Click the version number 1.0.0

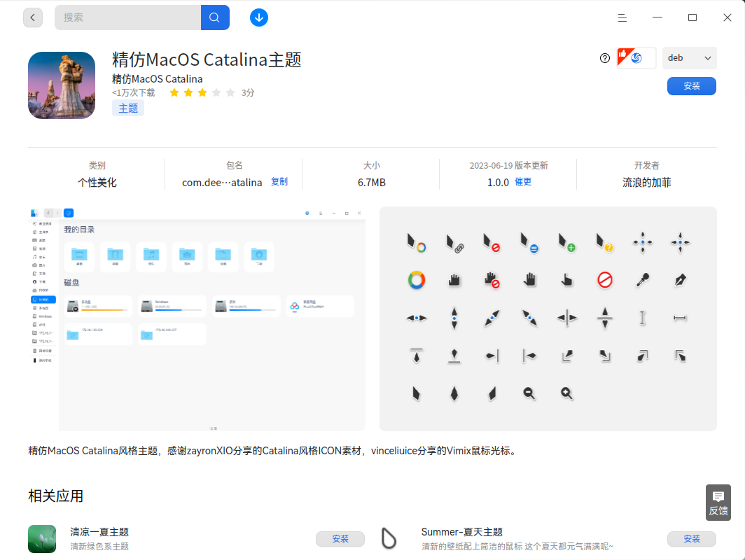(x=498, y=183)
